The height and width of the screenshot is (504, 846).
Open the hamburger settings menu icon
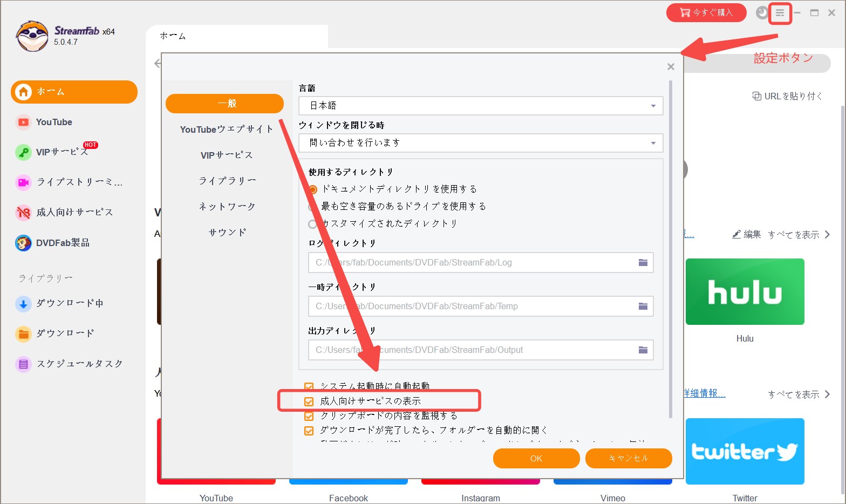point(780,13)
